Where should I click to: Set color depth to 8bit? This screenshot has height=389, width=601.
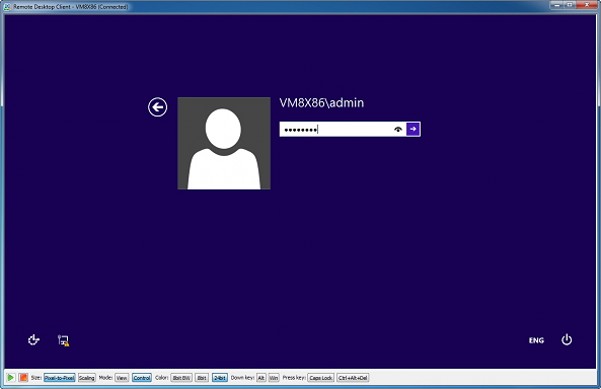click(x=202, y=378)
